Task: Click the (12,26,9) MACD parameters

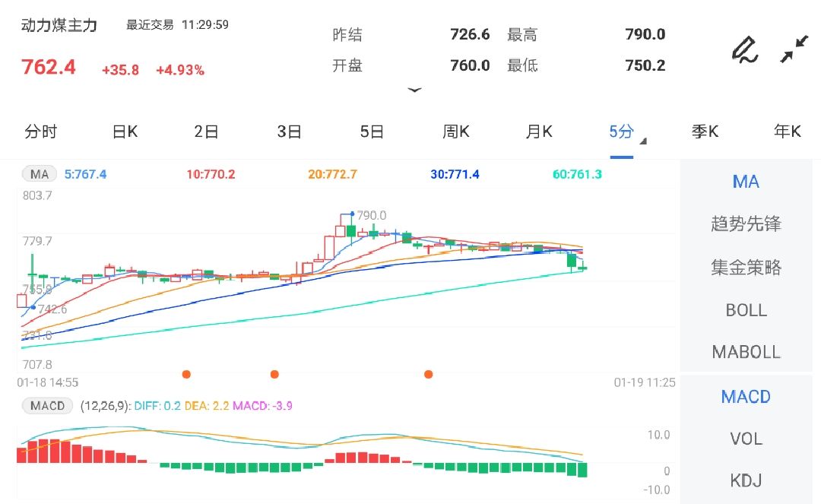Action: pos(105,406)
